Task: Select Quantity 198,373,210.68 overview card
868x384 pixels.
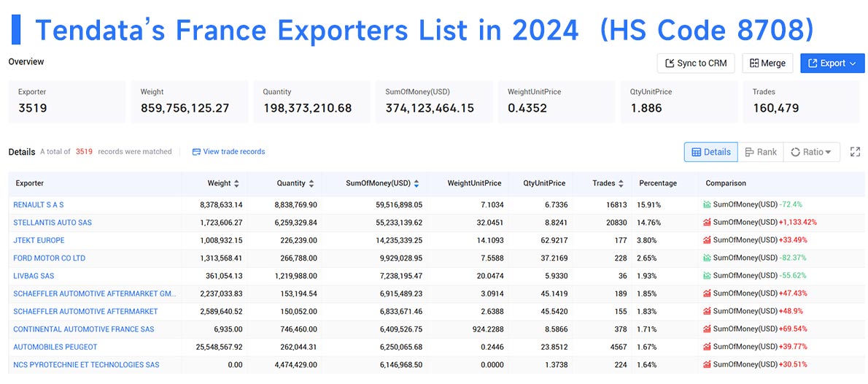Action: point(311,101)
